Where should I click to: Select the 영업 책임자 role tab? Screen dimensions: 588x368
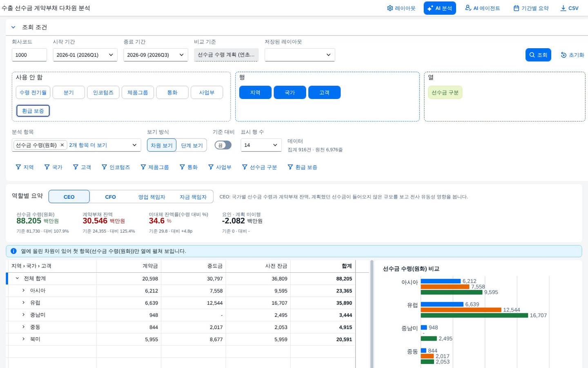[x=151, y=197]
